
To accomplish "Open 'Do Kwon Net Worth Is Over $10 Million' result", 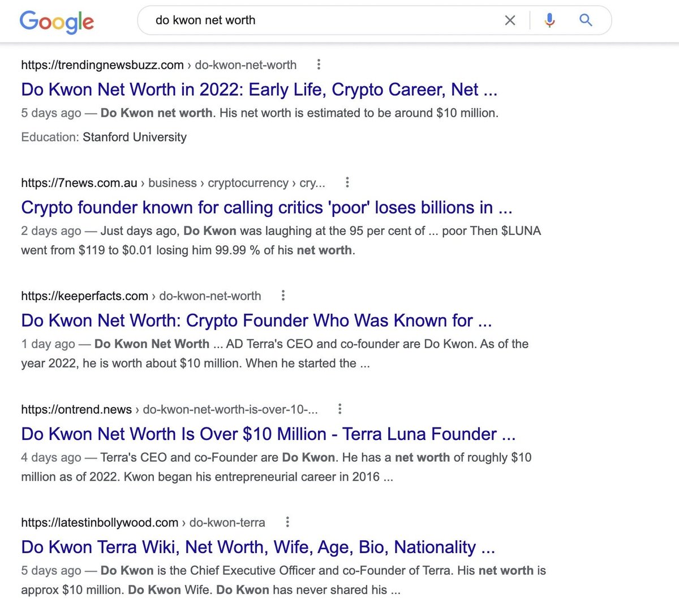I will click(x=268, y=434).
